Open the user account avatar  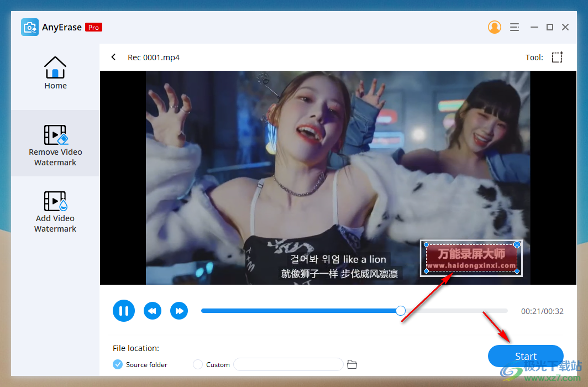tap(495, 27)
